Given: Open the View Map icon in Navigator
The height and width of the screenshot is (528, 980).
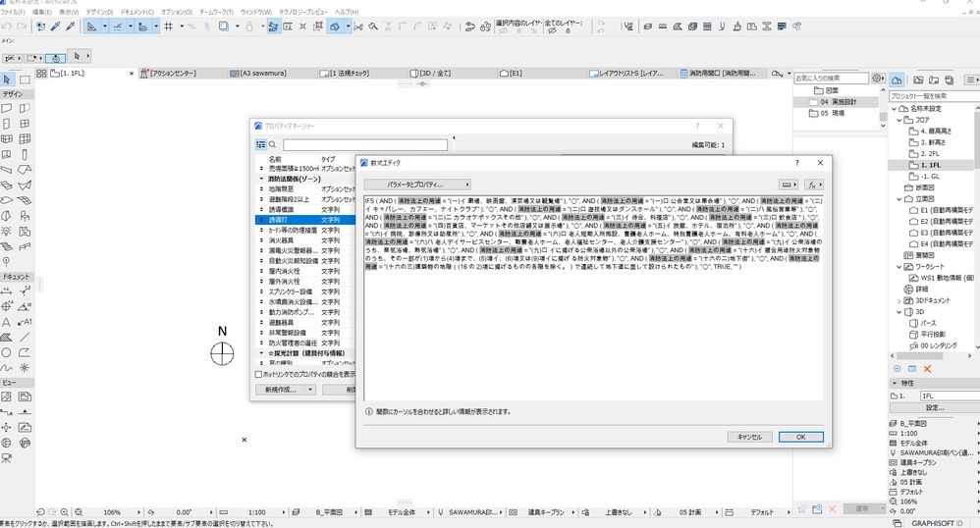Looking at the screenshot, I should coord(917,79).
